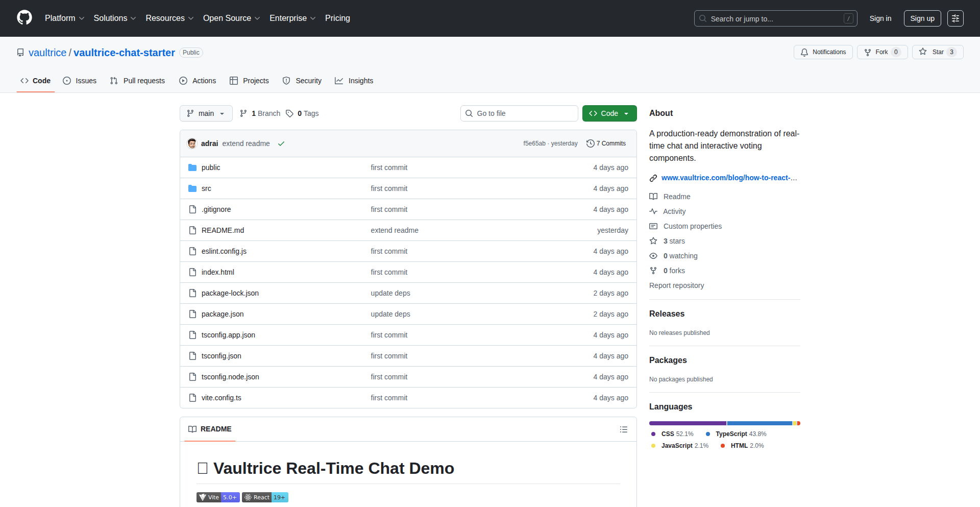Viewport: 980px width, 507px height.
Task: Click the GitHub logo icon
Action: (24, 18)
